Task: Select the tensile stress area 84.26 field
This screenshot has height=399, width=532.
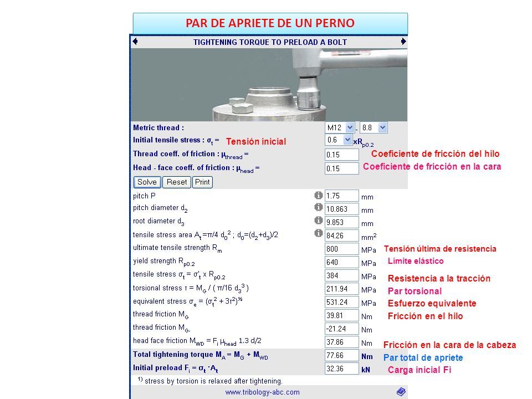Action: pyautogui.click(x=342, y=236)
